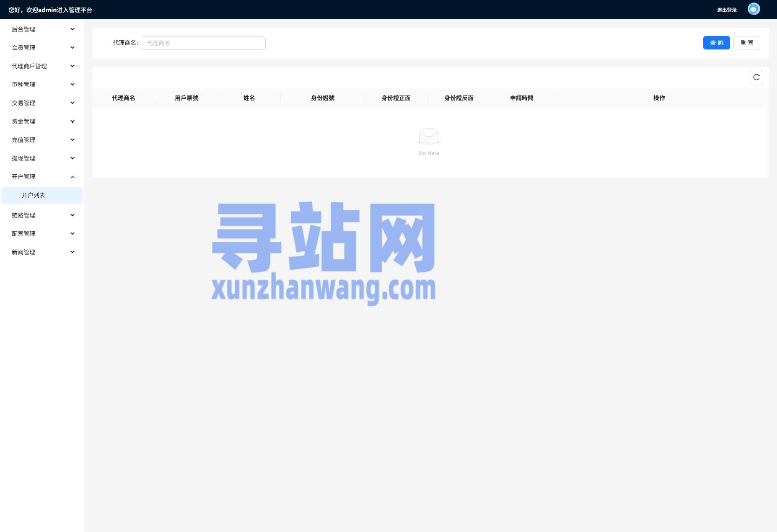Click the 重置 button
The width and height of the screenshot is (777, 532).
click(x=746, y=43)
